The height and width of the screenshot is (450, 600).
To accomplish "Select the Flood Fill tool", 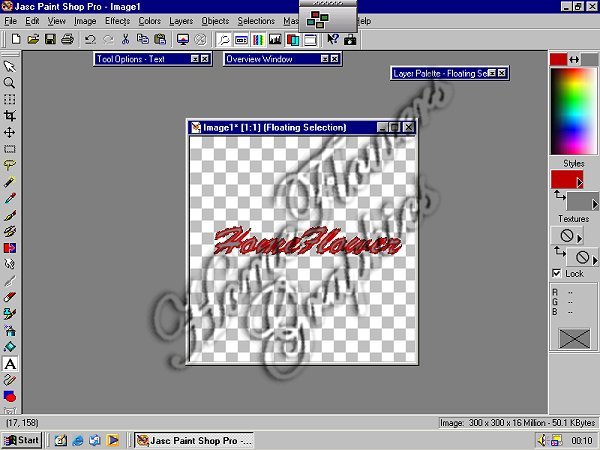I will tap(10, 347).
